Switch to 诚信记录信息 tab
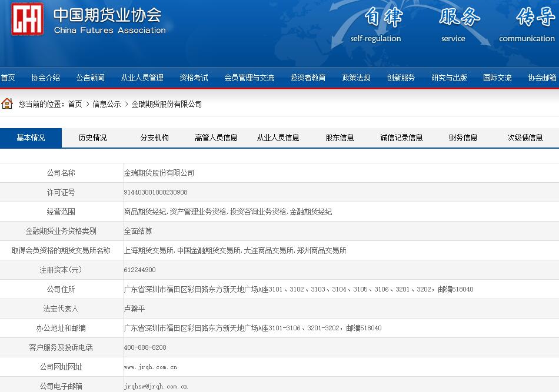Screen dimensions: 559x392 (401, 138)
